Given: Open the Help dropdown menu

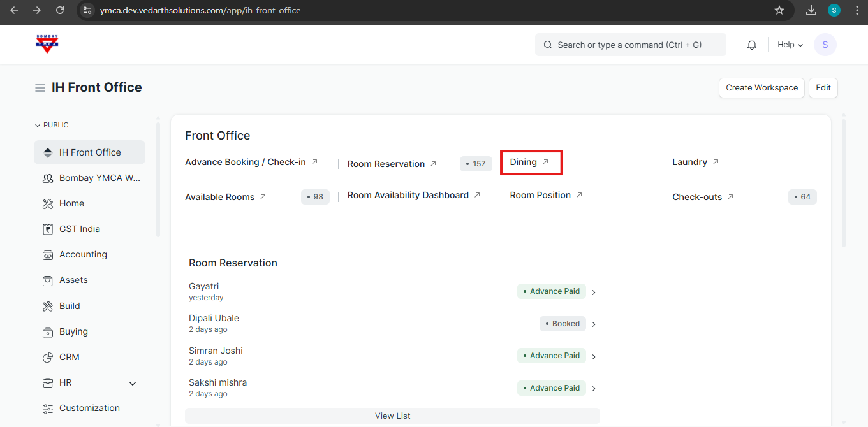Looking at the screenshot, I should (x=790, y=45).
